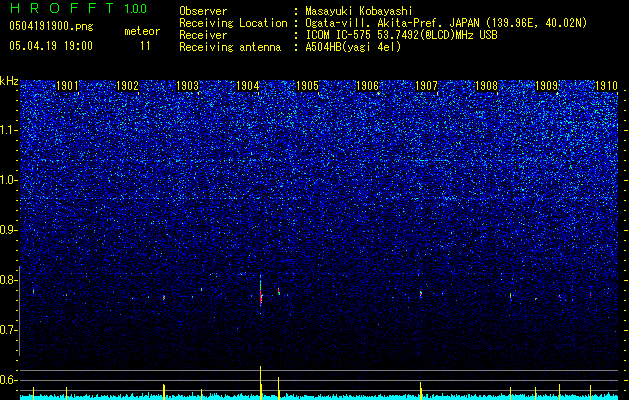Click the 1908 time marker
The width and height of the screenshot is (629, 400).
(486, 85)
